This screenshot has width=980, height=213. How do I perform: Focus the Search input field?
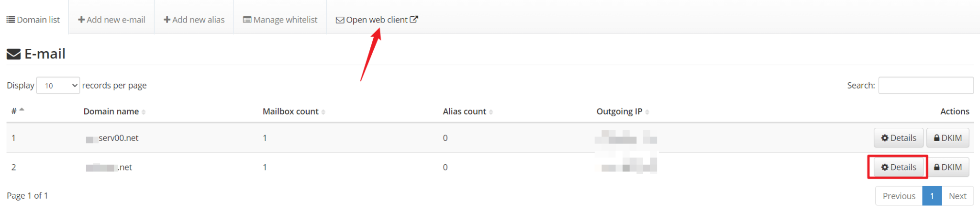925,85
